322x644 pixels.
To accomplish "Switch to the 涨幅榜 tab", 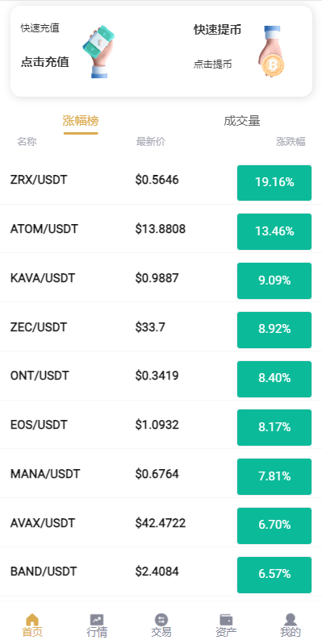I will pos(81,121).
